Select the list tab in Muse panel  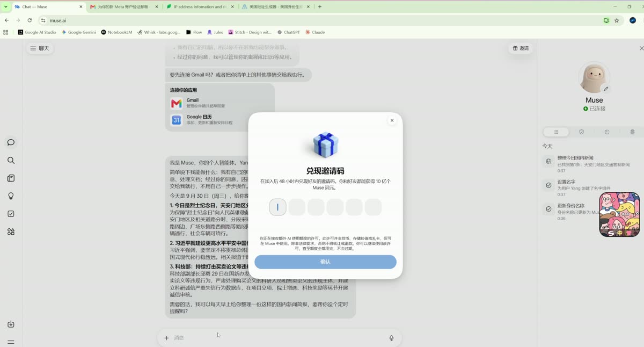[x=556, y=132]
